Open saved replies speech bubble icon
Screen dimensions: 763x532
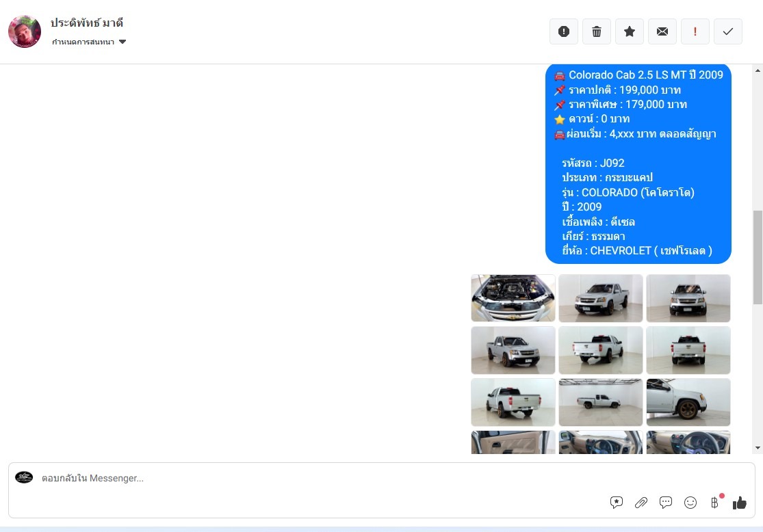coord(666,503)
